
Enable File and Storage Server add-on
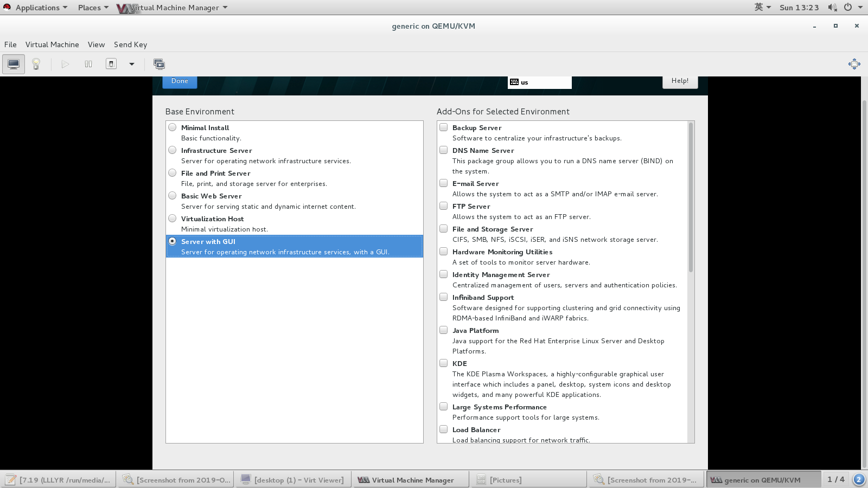coord(443,229)
